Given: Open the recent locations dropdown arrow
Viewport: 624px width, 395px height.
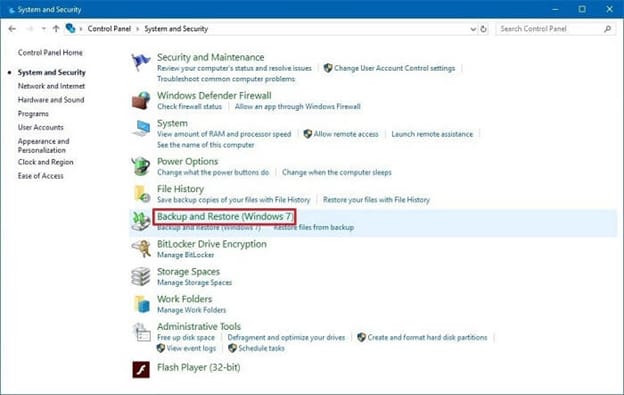Looking at the screenshot, I should tap(43, 29).
